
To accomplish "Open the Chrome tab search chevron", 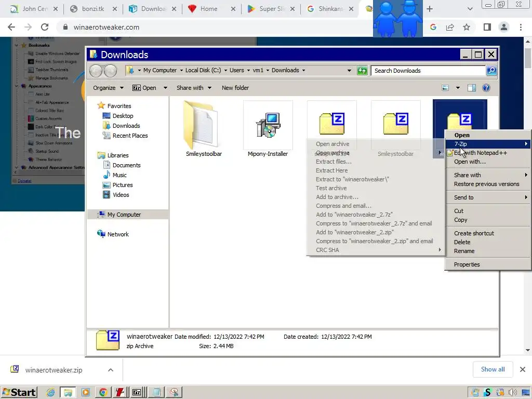I will 470,9.
